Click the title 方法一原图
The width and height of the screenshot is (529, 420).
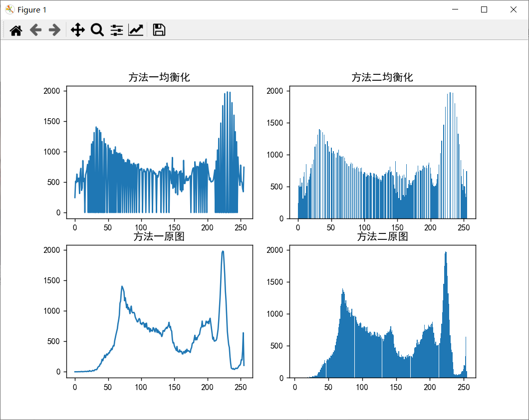pyautogui.click(x=159, y=236)
